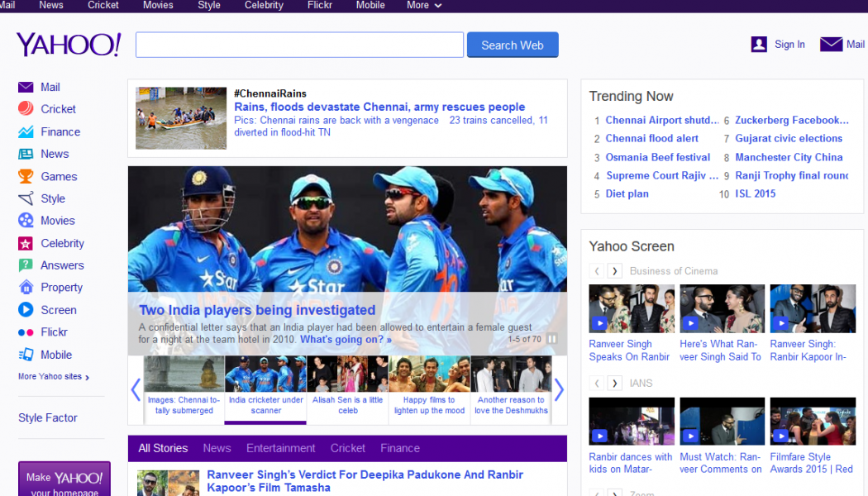This screenshot has height=496, width=868.
Task: Select the Cricket tab in stories bar
Action: [347, 448]
